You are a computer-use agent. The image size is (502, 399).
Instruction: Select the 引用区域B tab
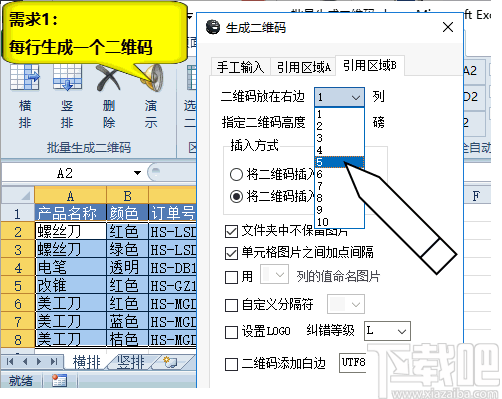click(x=370, y=65)
